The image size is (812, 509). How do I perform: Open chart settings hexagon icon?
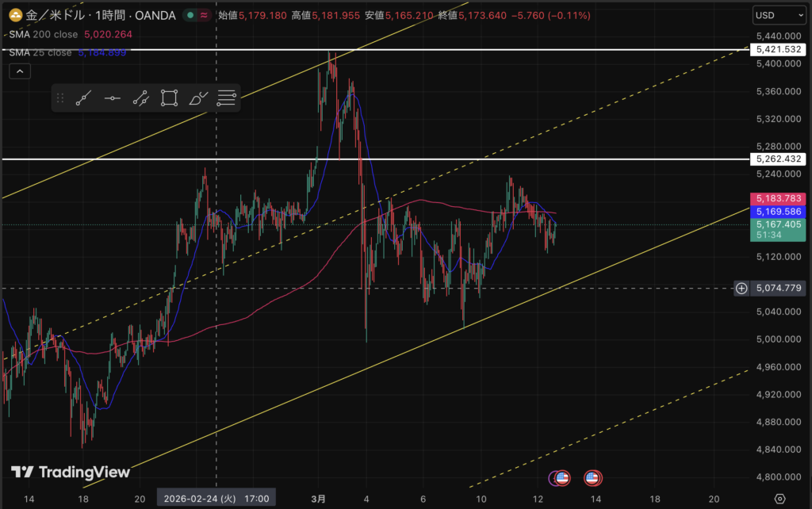point(779,498)
